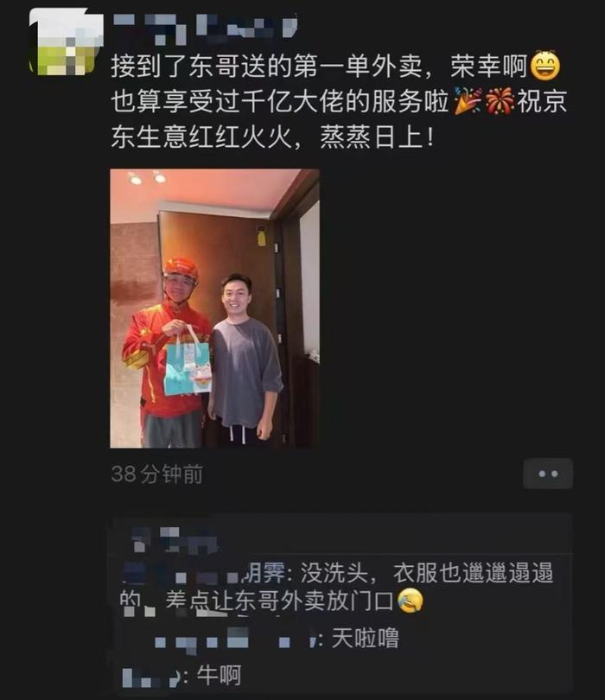The height and width of the screenshot is (700, 605).
Task: Open profile of the 天啦噜 commenter
Action: click(234, 639)
